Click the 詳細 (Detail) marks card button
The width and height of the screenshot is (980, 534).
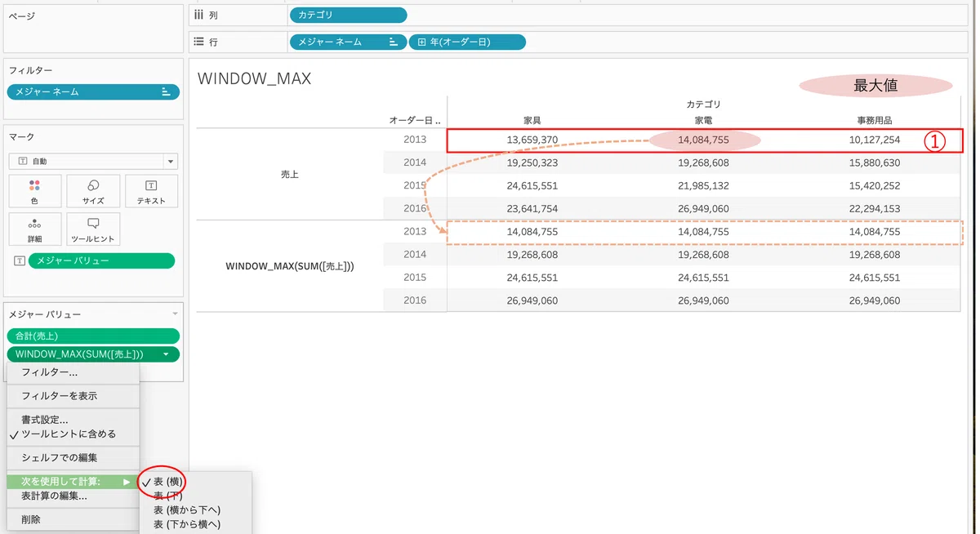tap(34, 229)
